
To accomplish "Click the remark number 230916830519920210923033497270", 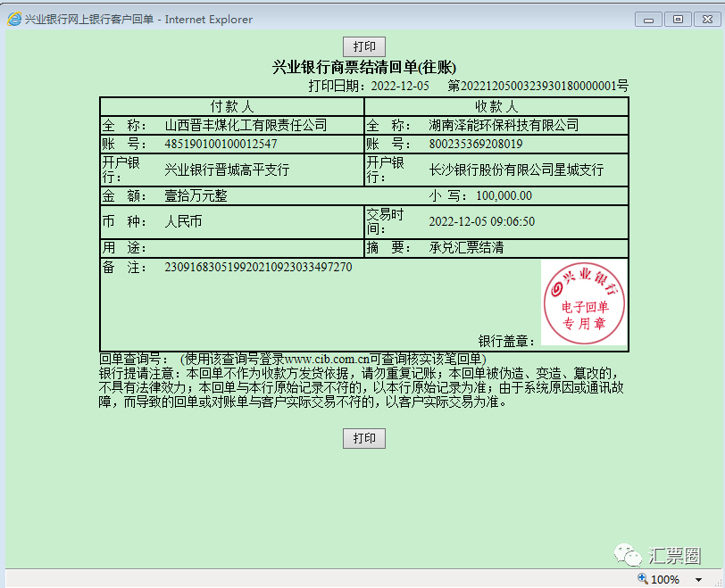I will (258, 268).
